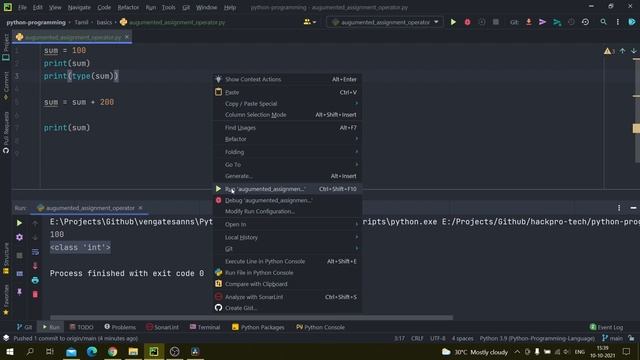Click the stop button in the main toolbar

click(496, 22)
